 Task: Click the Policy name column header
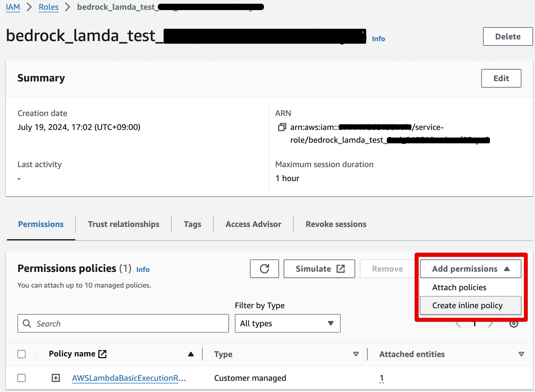pos(72,354)
